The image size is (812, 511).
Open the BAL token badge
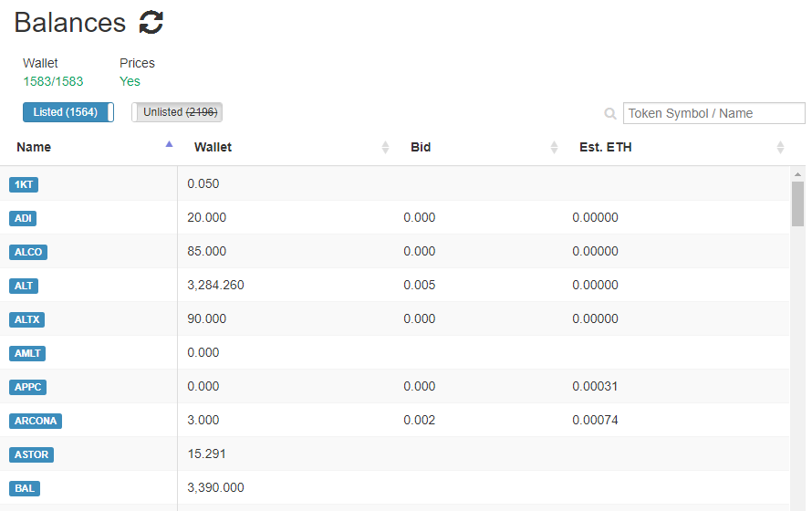click(x=25, y=488)
